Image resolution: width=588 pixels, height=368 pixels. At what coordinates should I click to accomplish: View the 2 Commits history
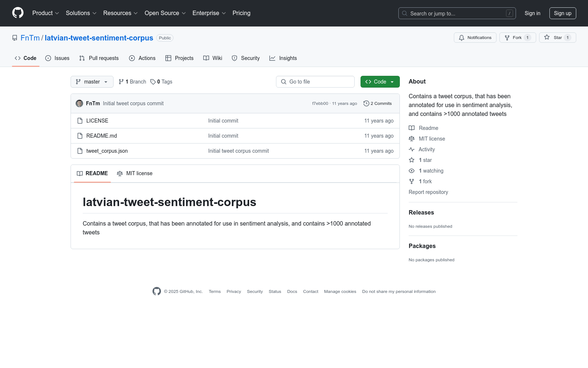click(x=377, y=103)
